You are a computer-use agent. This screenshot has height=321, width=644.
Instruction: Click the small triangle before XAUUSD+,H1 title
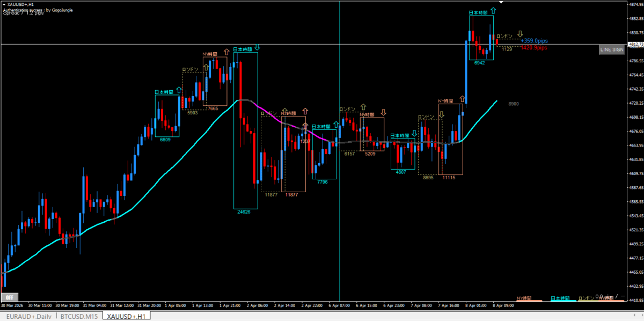click(x=4, y=4)
